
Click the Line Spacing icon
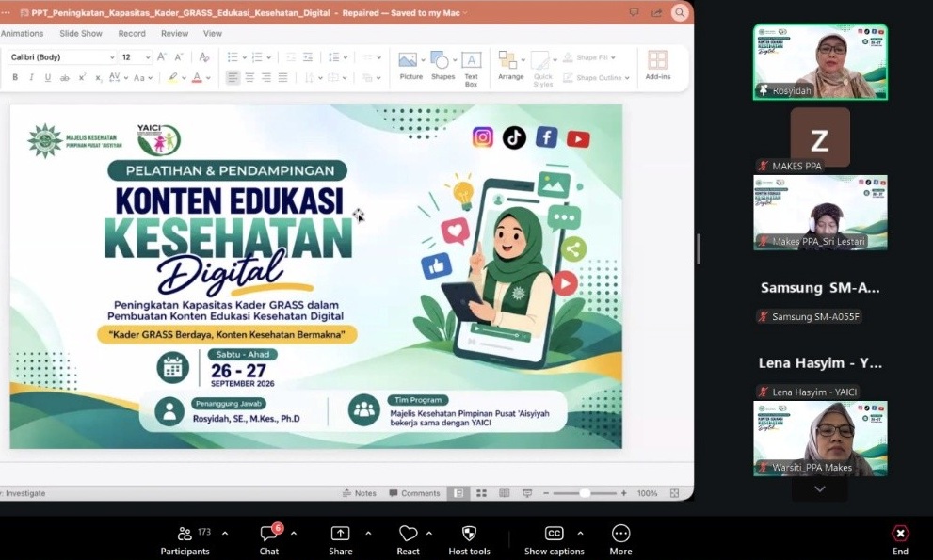334,57
